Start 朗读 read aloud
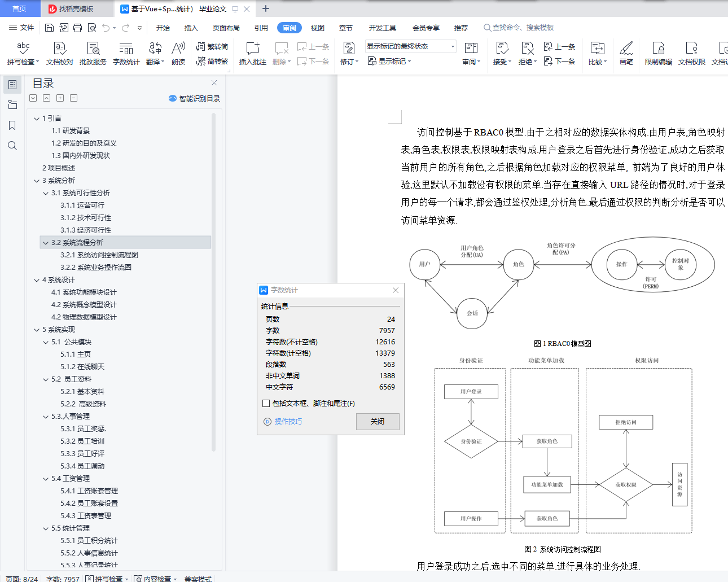Viewport: 728px width, 582px height. pos(178,54)
